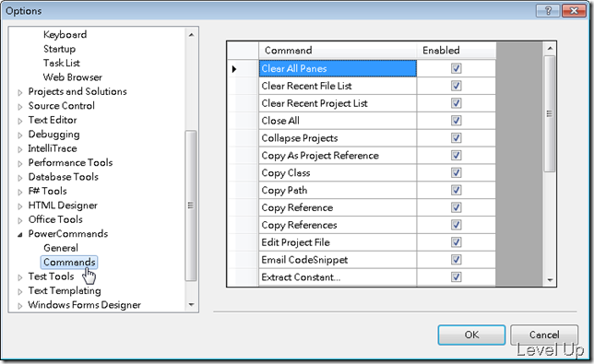Click the command grid scroll up arrow
This screenshot has height=364, width=594.
click(x=550, y=49)
